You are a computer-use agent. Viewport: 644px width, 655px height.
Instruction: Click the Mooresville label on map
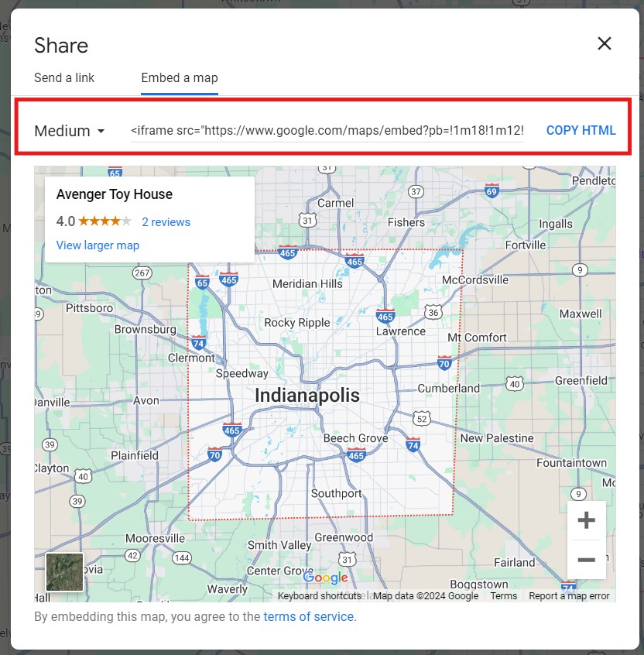(155, 538)
